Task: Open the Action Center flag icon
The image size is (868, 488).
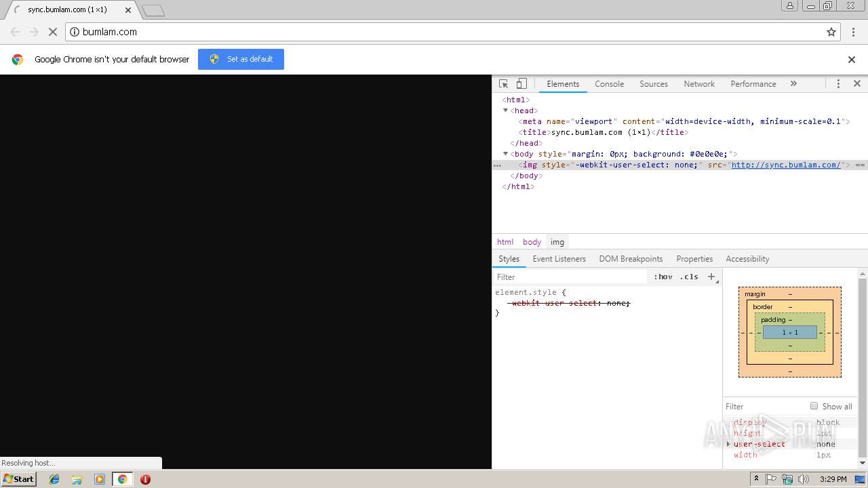Action: pos(771,479)
